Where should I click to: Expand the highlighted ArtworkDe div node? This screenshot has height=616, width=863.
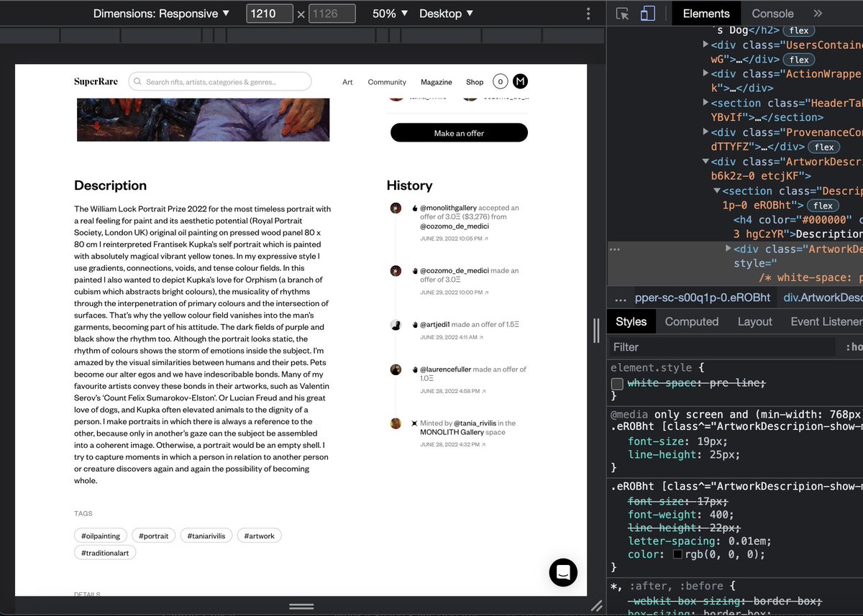(x=728, y=249)
